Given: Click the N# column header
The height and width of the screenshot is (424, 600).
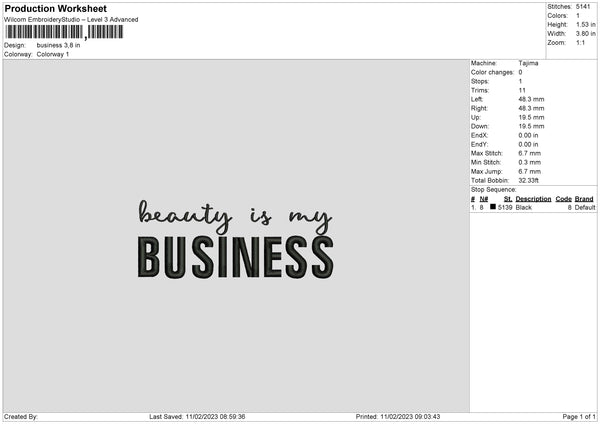Looking at the screenshot, I should click(484, 199).
